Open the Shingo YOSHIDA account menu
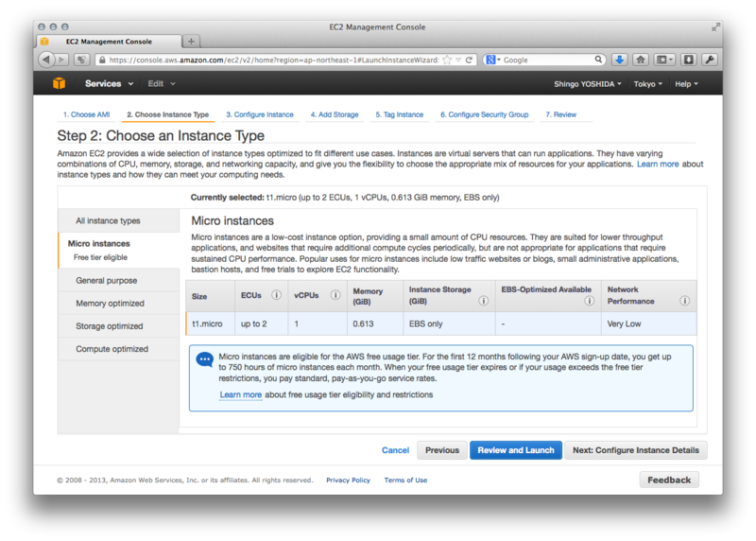This screenshot has height=541, width=756. (x=587, y=84)
